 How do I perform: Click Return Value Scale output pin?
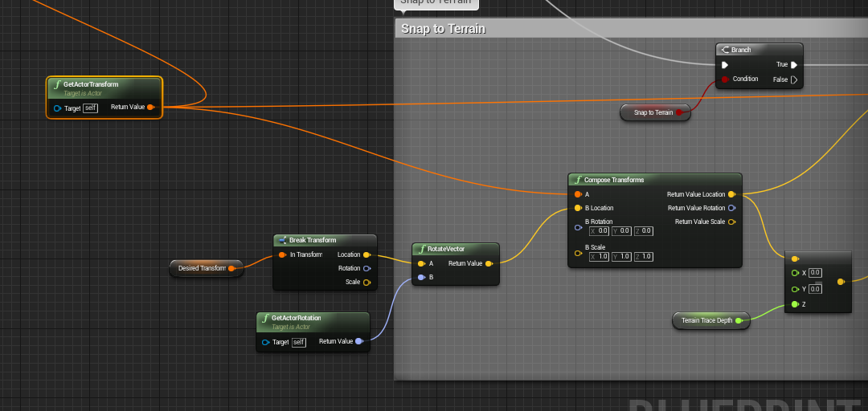pos(731,222)
